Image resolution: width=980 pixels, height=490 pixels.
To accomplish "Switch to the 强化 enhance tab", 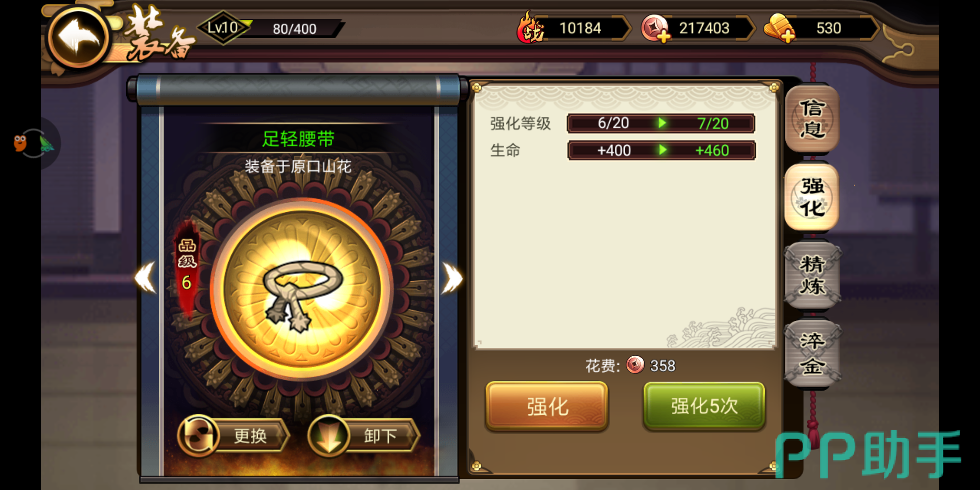I will coord(812,197).
